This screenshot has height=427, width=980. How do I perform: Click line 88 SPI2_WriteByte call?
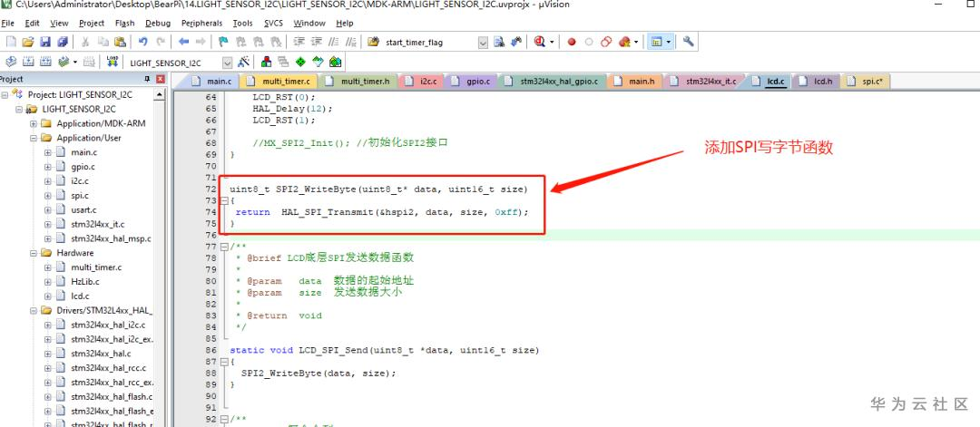(x=318, y=374)
